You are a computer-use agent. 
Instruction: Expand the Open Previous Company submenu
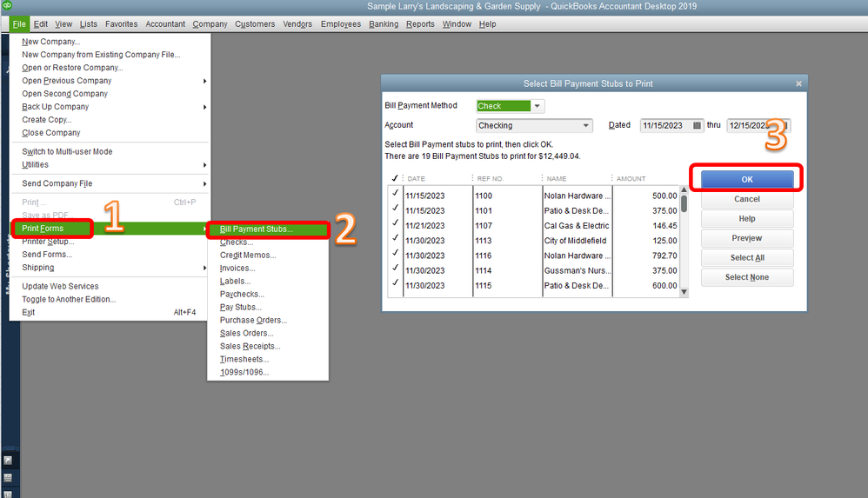tap(204, 81)
